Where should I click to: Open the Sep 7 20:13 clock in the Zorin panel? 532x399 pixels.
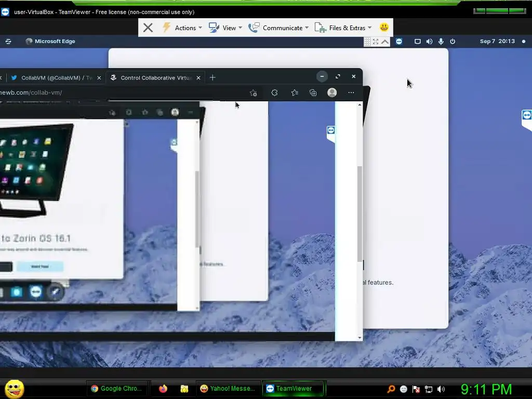pos(497,42)
